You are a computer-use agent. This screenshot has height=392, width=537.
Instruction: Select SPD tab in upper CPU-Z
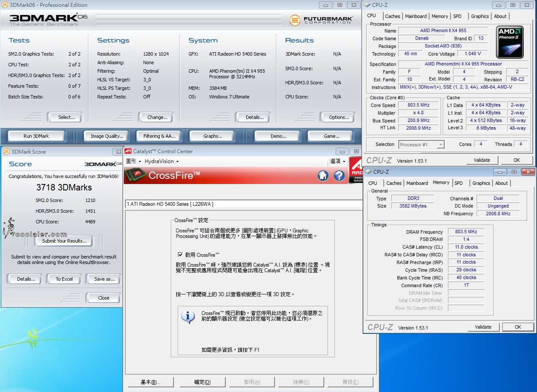pyautogui.click(x=457, y=16)
